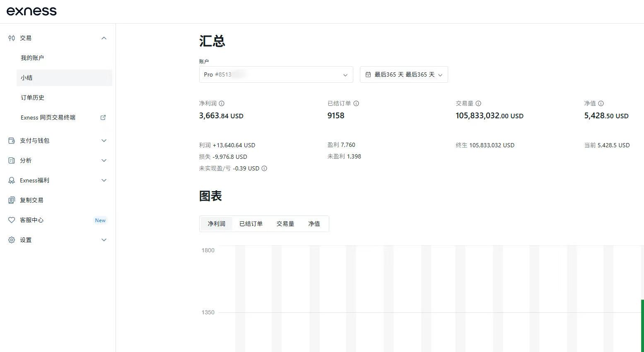
Task: Click the 未盈利 1,398 line
Action: [x=344, y=156]
